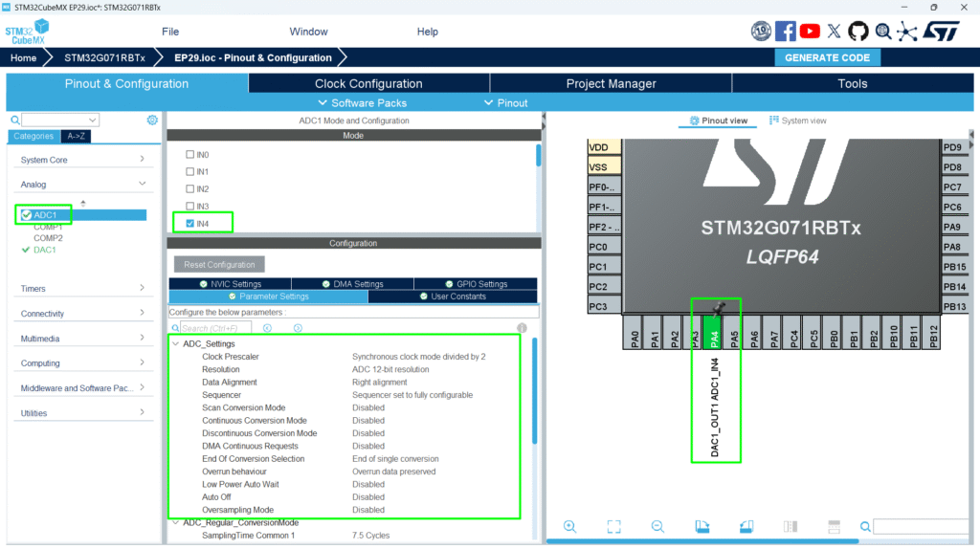Check the IN2 channel checkbox

(x=189, y=189)
